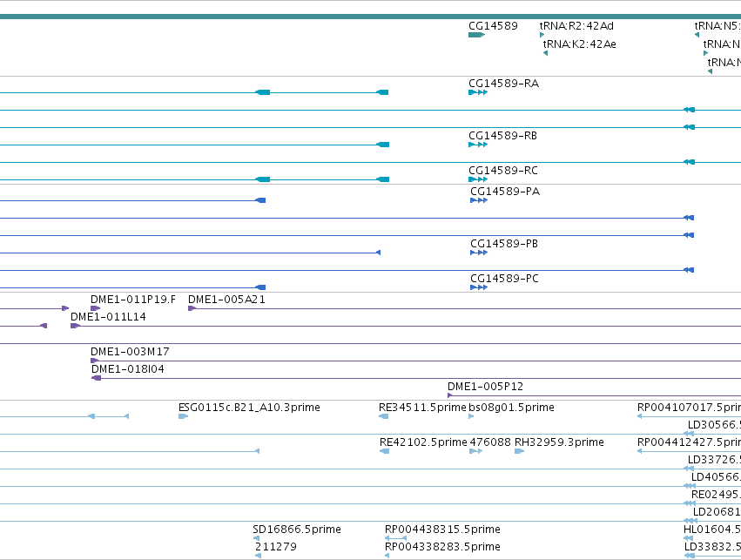741x560 pixels.
Task: Open the LD40566 EST label
Action: click(716, 477)
